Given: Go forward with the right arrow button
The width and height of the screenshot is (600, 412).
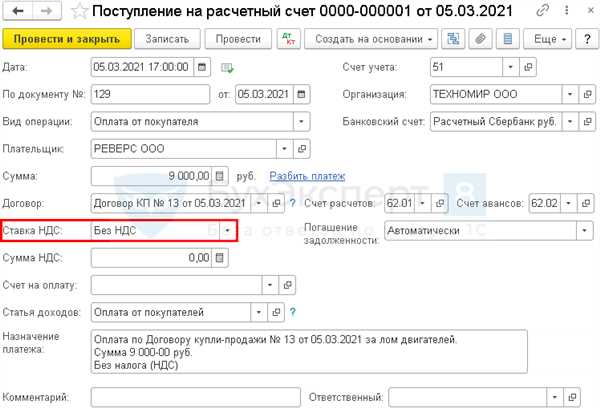Looking at the screenshot, I should pyautogui.click(x=46, y=11).
